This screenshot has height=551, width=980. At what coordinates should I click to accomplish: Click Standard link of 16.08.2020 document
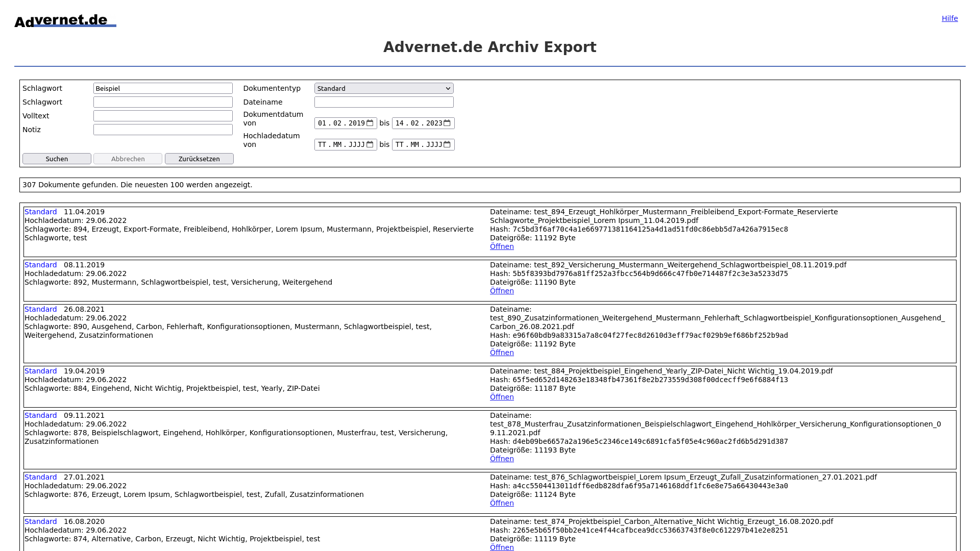point(41,521)
